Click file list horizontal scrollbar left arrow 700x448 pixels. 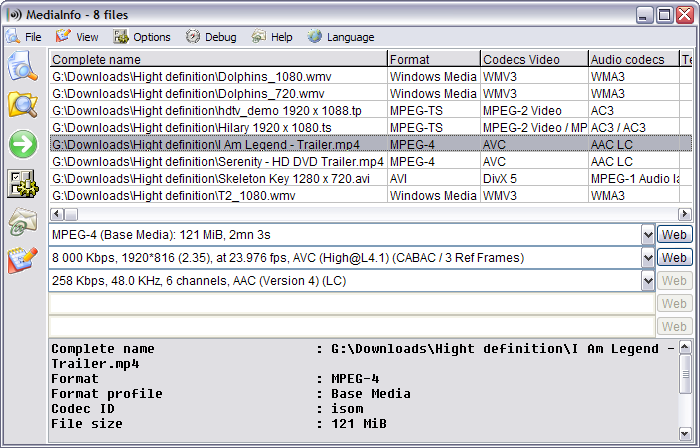[x=57, y=214]
